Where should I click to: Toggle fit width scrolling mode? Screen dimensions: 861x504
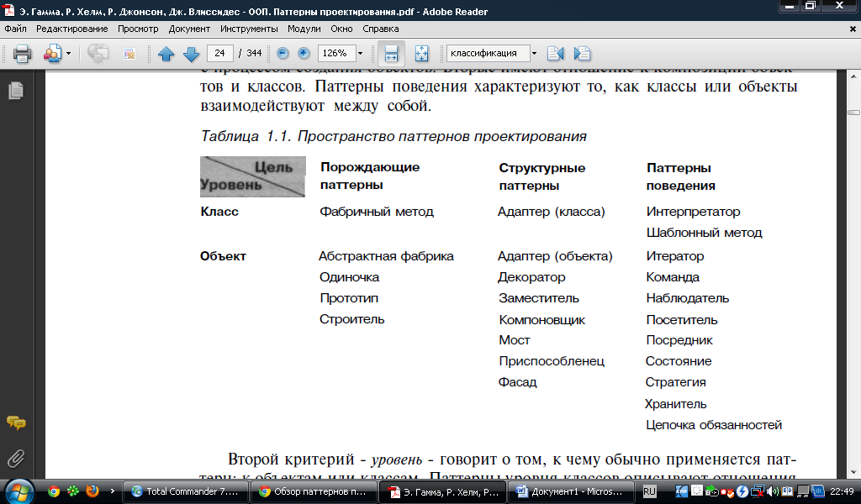tap(391, 54)
